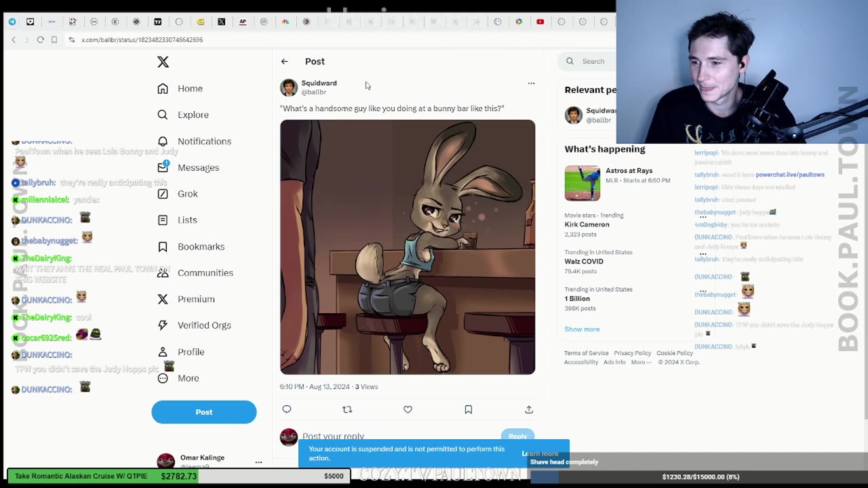Open Home in the X sidebar

point(180,88)
